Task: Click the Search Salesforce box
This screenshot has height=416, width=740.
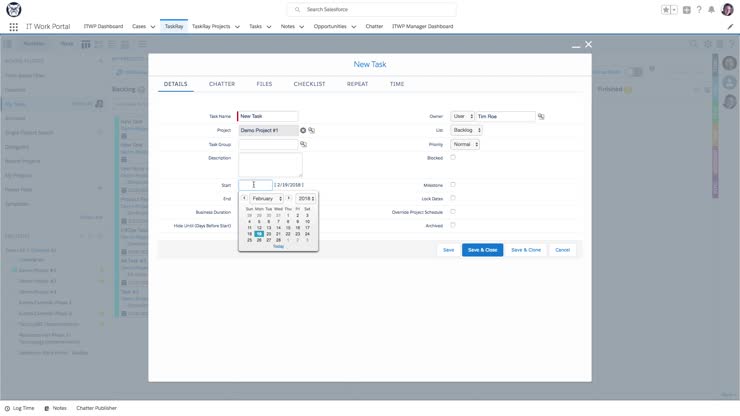Action: 371,9
